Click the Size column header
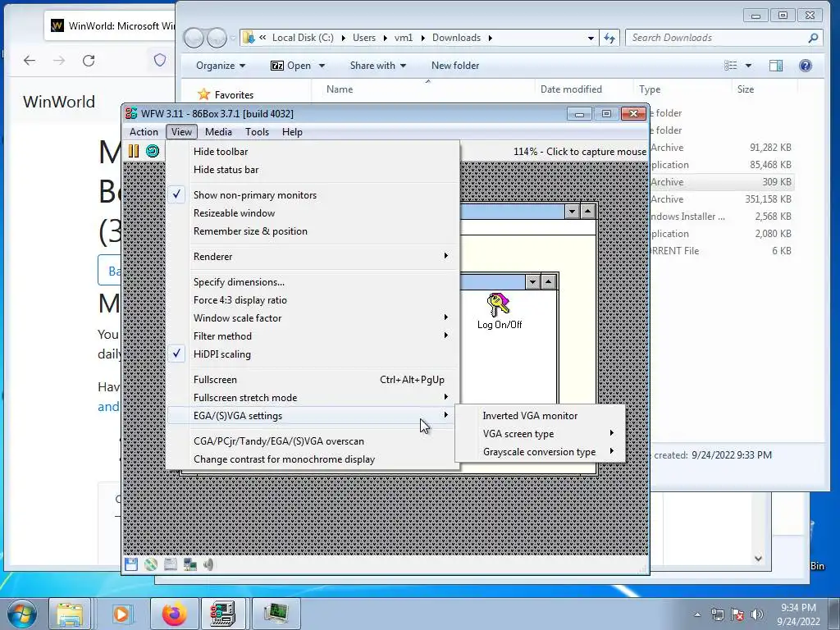This screenshot has width=840, height=630. (764, 89)
